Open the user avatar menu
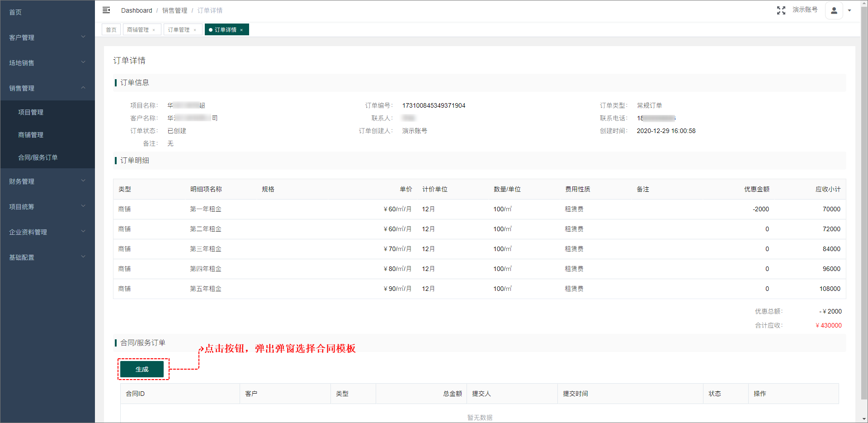The height and width of the screenshot is (423, 868). pyautogui.click(x=834, y=10)
